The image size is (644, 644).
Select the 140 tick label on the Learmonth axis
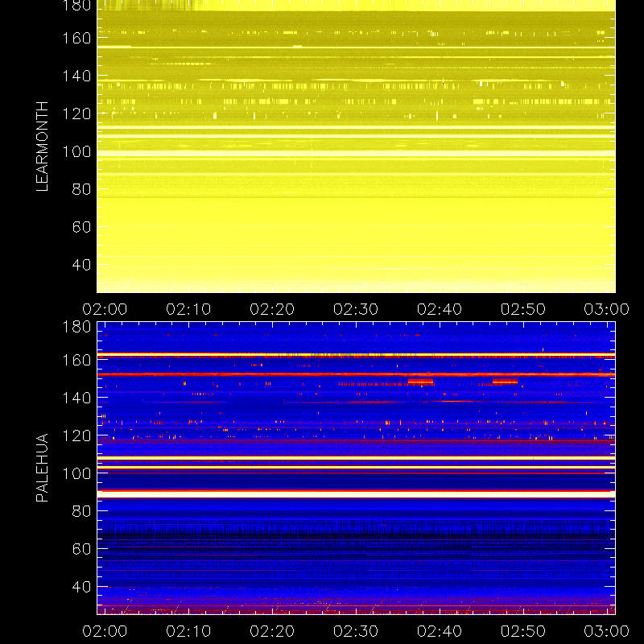tap(76, 76)
